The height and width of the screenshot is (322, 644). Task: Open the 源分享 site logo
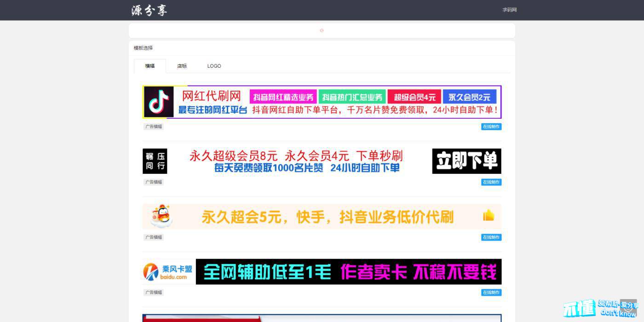tap(149, 10)
